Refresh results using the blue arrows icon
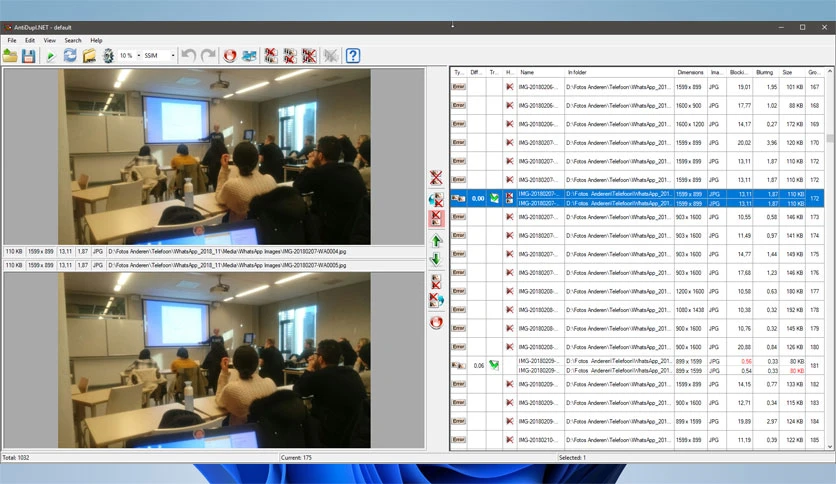This screenshot has width=836, height=484. click(70, 55)
